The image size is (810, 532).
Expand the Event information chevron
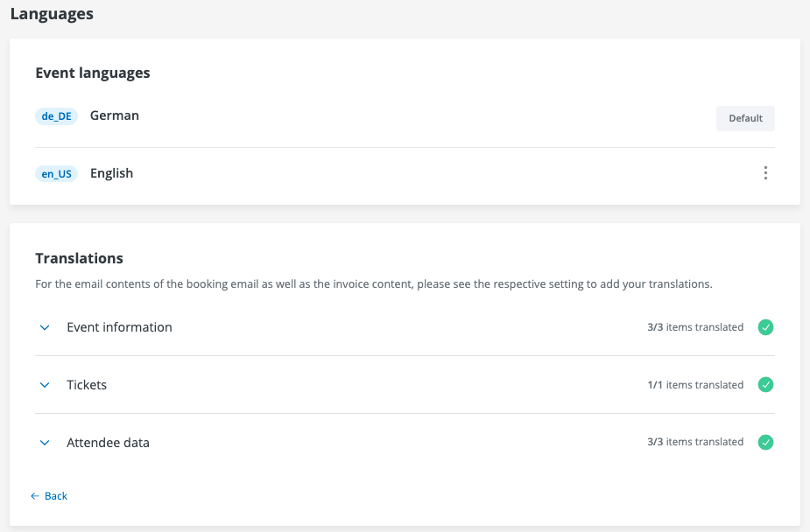click(x=45, y=327)
